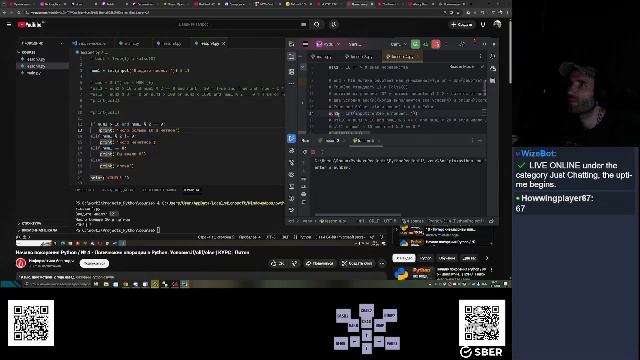Select the fourth recommendation filter chip
The width and height of the screenshot is (640, 360).
point(469,258)
